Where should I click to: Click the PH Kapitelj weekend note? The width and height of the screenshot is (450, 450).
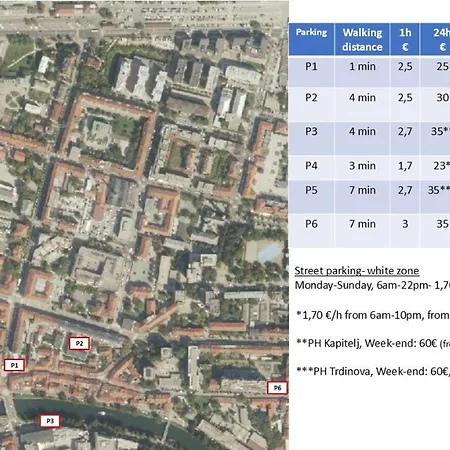(373, 343)
